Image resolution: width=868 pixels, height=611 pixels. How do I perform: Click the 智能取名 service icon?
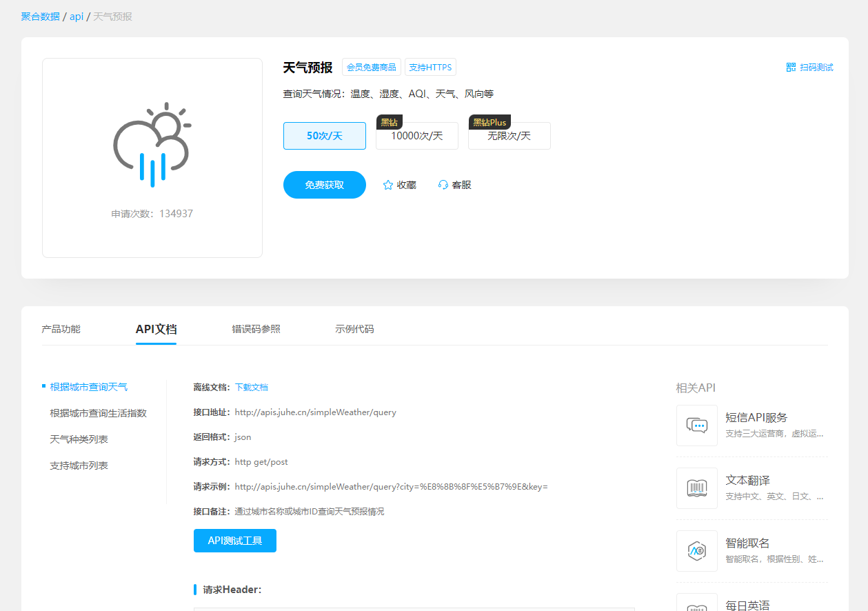coord(696,550)
